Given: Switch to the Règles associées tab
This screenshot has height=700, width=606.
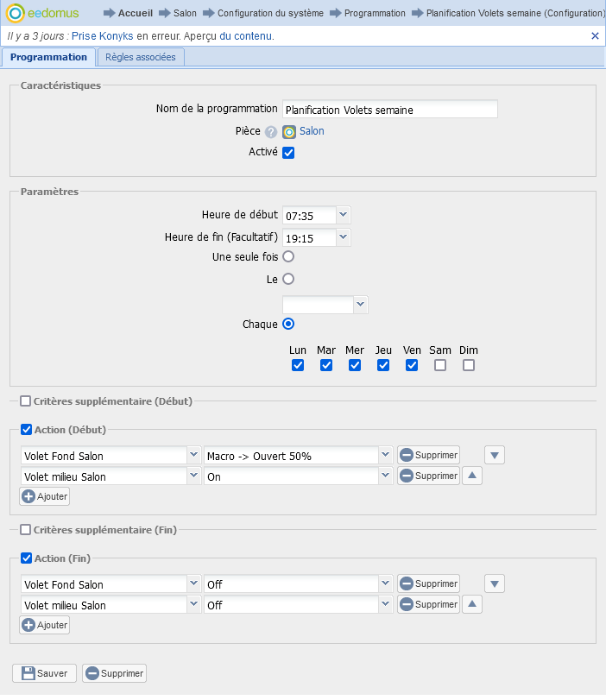Looking at the screenshot, I should [140, 57].
